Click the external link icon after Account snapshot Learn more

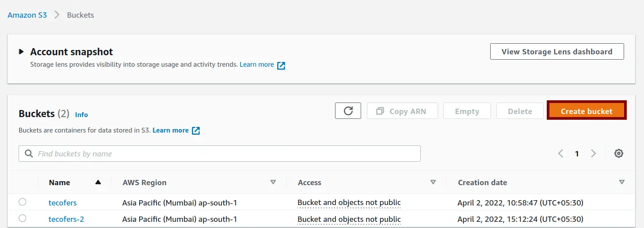pyautogui.click(x=281, y=66)
